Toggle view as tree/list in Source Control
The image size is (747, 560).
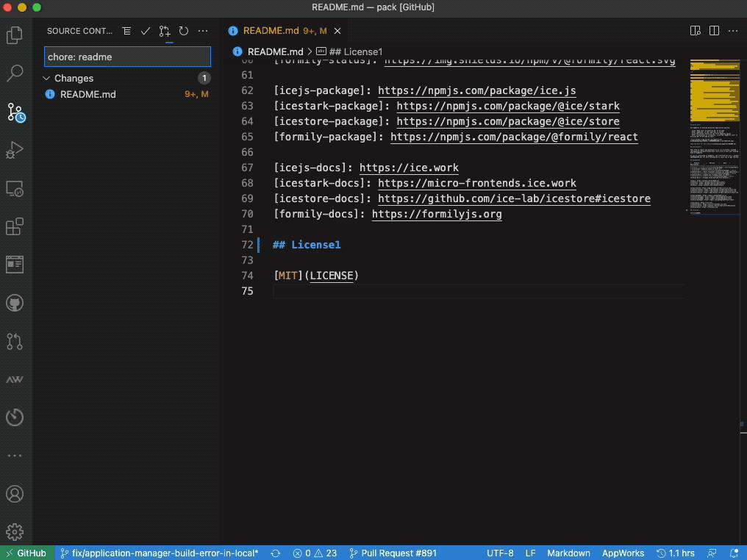126,31
